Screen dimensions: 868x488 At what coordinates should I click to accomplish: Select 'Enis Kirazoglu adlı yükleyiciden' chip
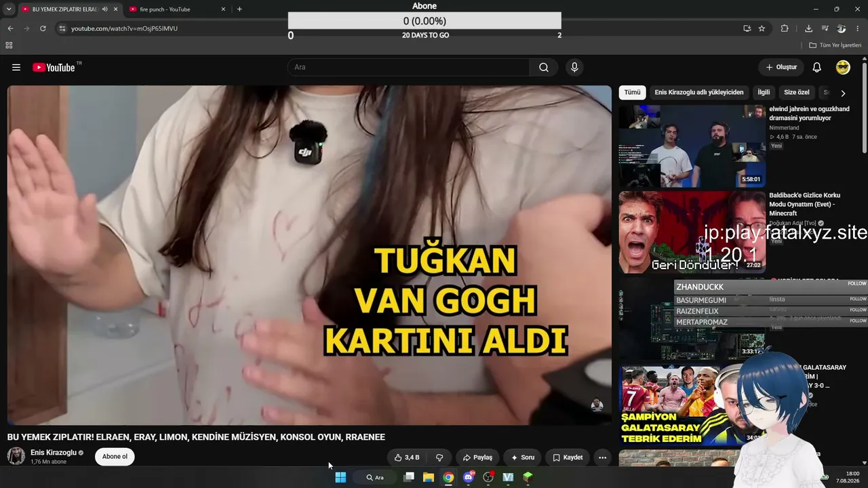tap(699, 92)
